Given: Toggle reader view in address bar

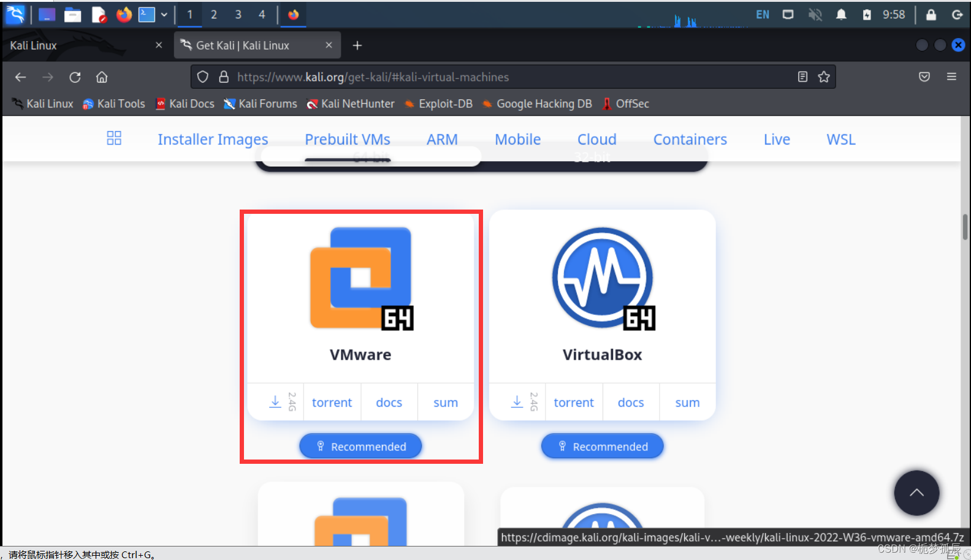Looking at the screenshot, I should 802,77.
